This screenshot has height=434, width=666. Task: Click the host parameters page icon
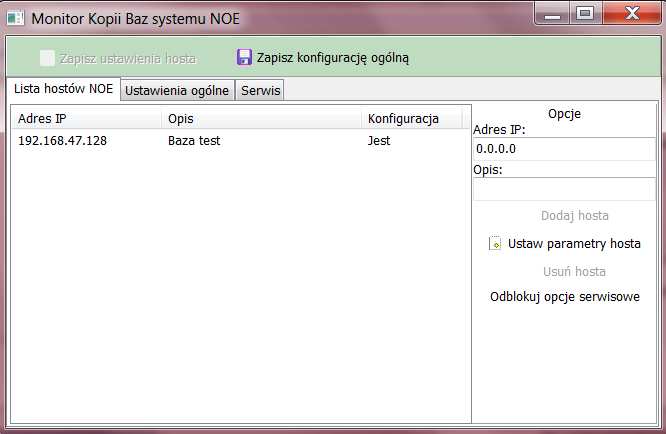(495, 243)
